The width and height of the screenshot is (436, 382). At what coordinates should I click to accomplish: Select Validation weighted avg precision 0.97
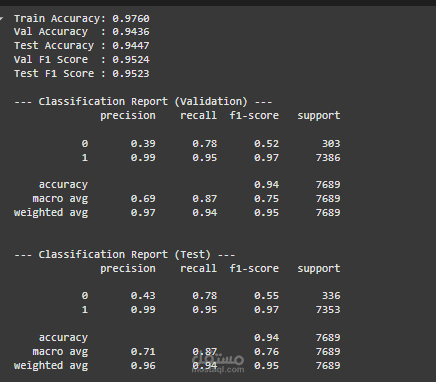click(143, 213)
